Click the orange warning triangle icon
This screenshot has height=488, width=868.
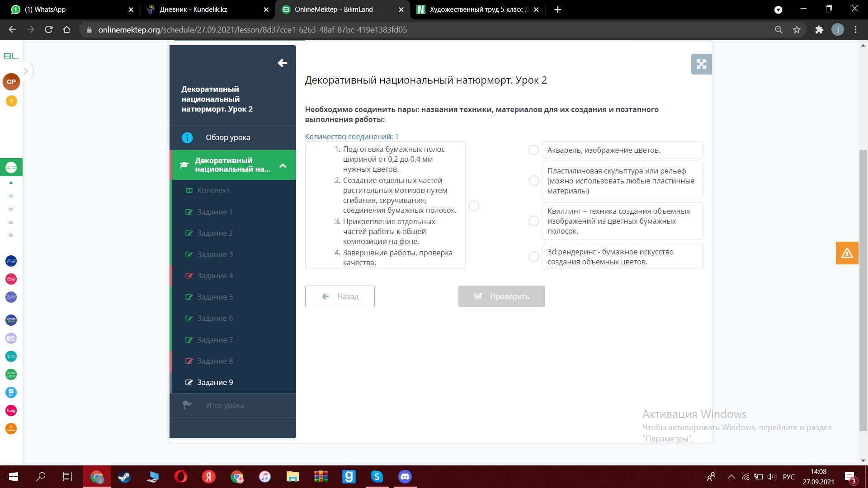[847, 253]
